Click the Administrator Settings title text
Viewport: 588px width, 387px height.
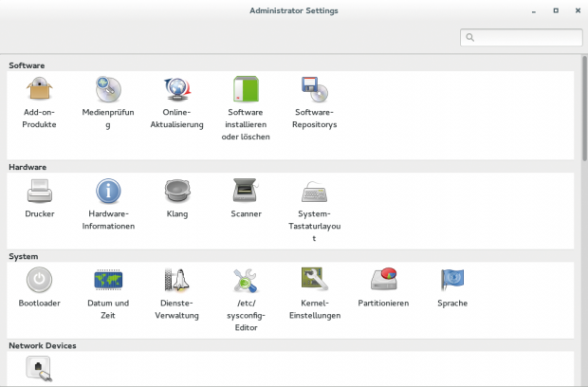coord(294,10)
